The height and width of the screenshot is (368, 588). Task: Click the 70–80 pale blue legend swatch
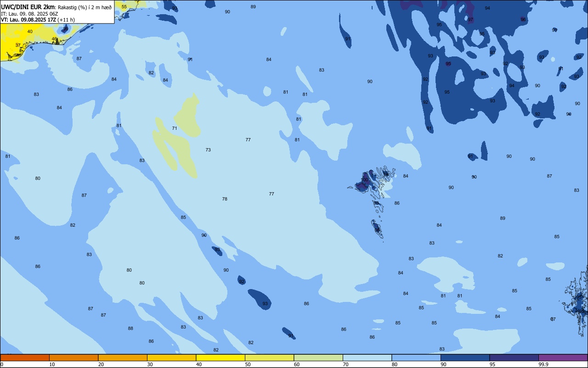[x=367, y=357]
